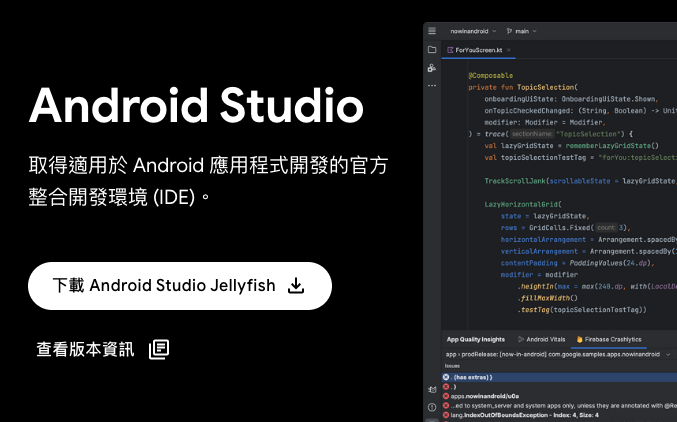The width and height of the screenshot is (677, 422).
Task: Select the ForYouScreen.kt tab
Action: pos(478,50)
